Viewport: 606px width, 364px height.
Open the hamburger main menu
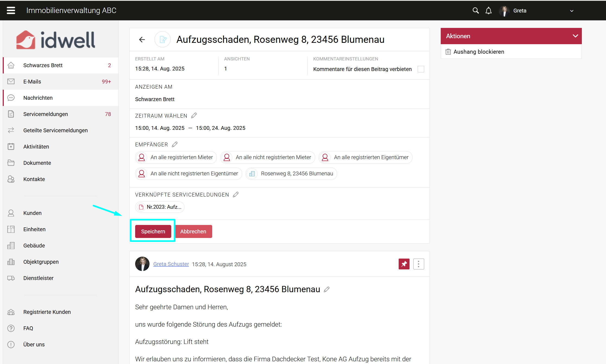click(11, 11)
